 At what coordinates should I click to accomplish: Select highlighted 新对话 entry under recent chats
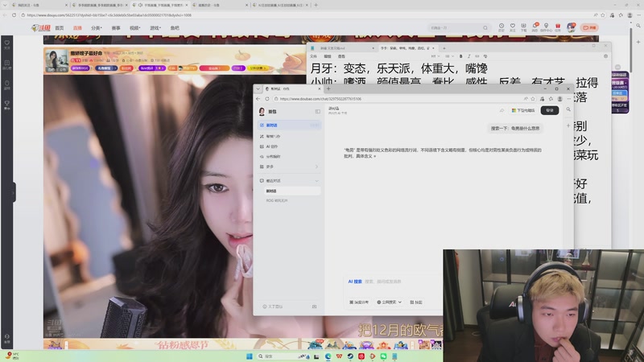292,191
